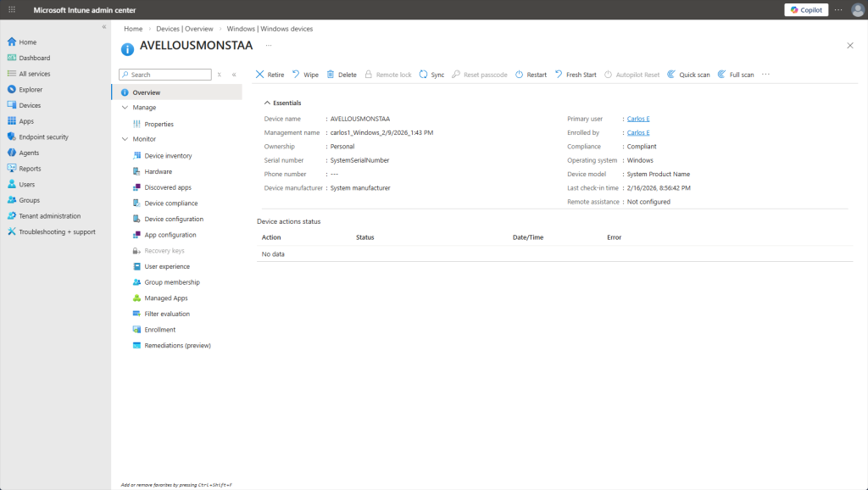Collapse the Essentials section
Screen dimensions: 868x490
(268, 103)
